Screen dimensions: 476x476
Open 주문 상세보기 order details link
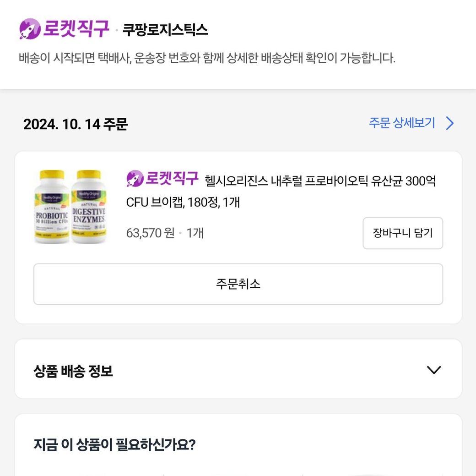pos(402,123)
